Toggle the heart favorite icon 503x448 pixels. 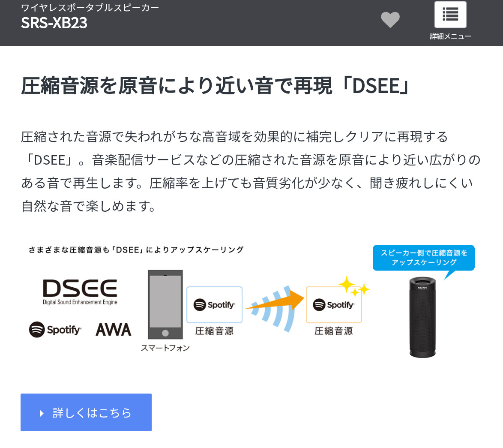390,20
